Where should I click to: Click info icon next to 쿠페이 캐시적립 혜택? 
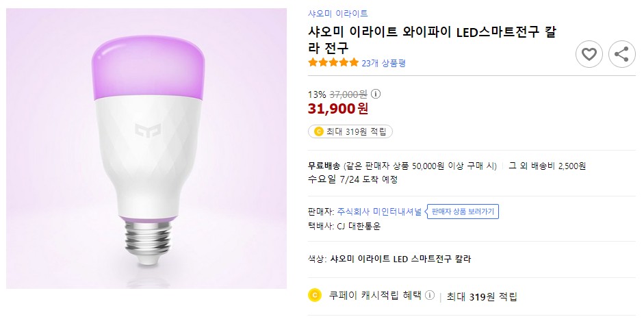click(430, 296)
